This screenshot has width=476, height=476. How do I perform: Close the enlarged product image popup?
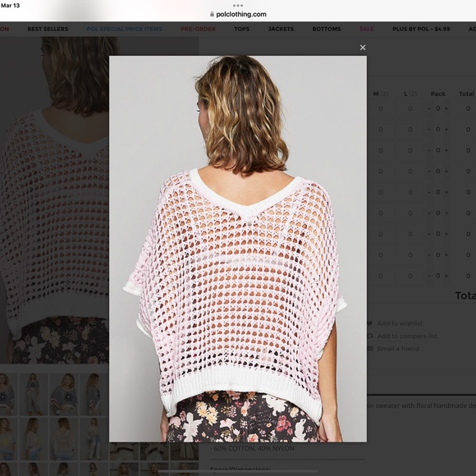pos(363,48)
